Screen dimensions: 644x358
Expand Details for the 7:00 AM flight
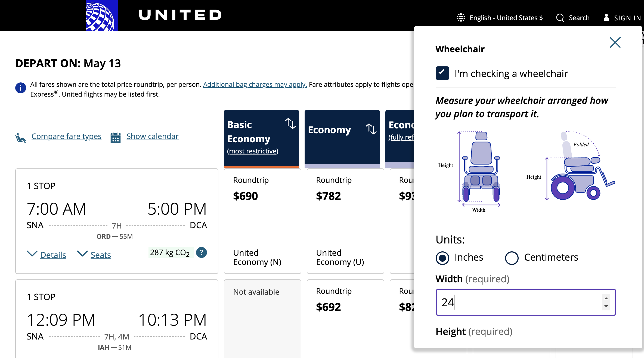tap(53, 255)
